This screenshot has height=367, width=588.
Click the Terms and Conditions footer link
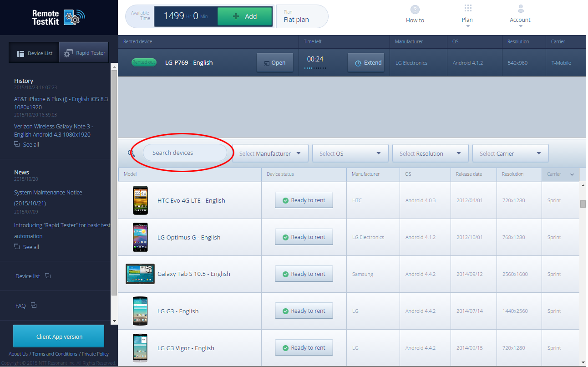click(x=55, y=354)
